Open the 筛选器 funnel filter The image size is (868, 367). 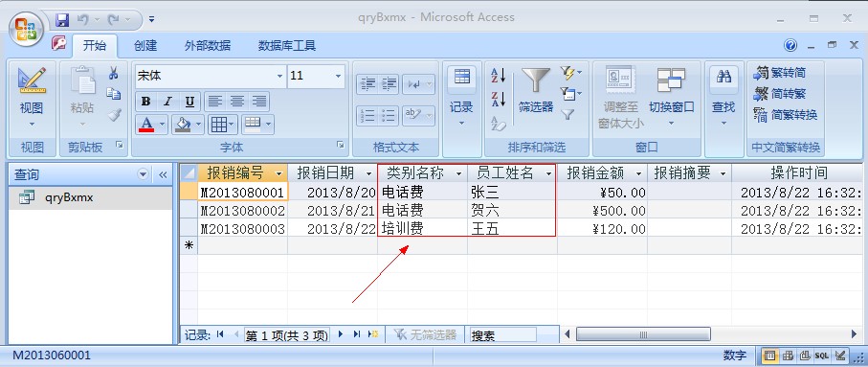[x=536, y=80]
